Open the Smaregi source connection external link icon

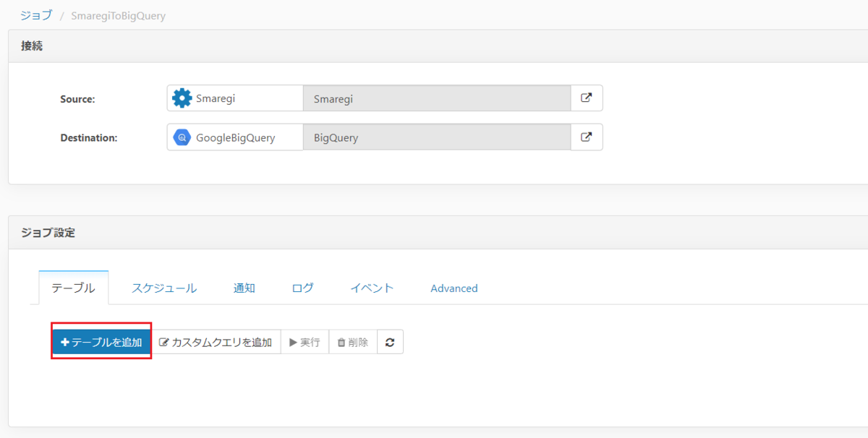coord(587,98)
